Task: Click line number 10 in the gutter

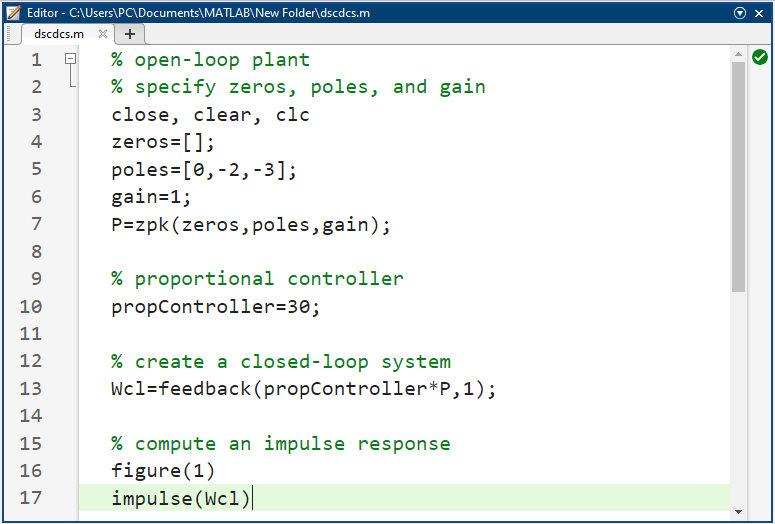Action: 31,306
